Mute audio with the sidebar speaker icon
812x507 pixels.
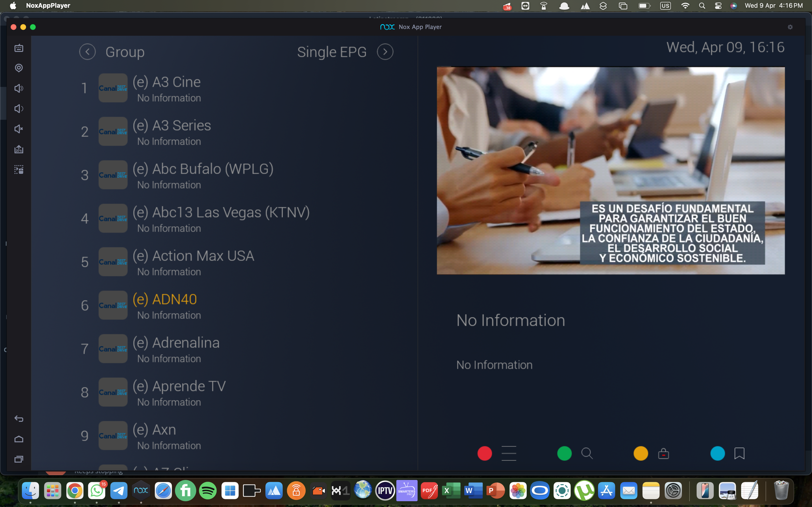point(19,129)
